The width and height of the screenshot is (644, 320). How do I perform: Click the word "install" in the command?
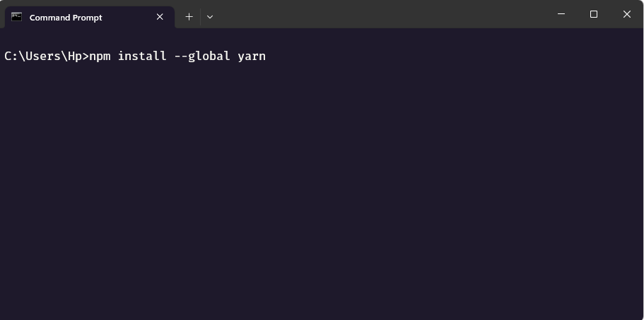[142, 56]
